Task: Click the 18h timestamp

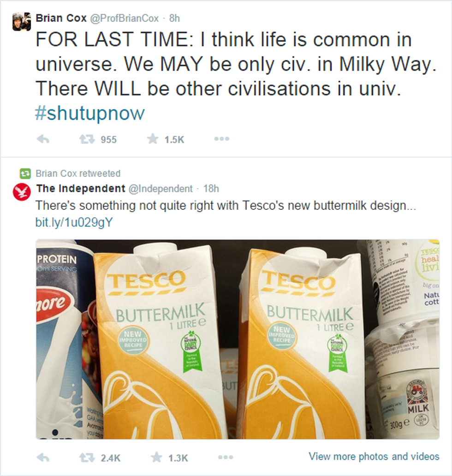Action: coord(211,189)
